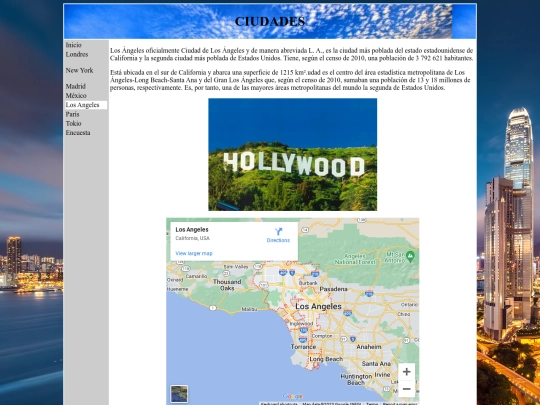Click the Compton label on the map
The image size is (540, 405).
point(322,336)
